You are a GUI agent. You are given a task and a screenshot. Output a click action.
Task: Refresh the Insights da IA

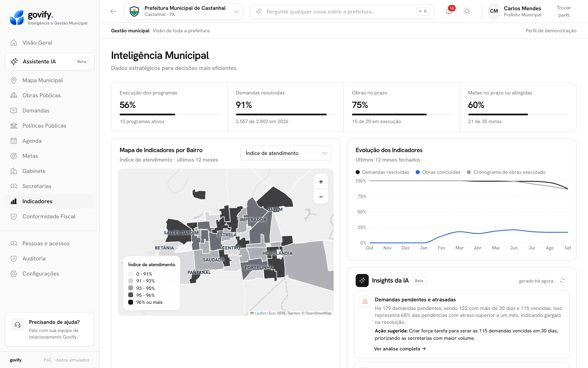(562, 281)
